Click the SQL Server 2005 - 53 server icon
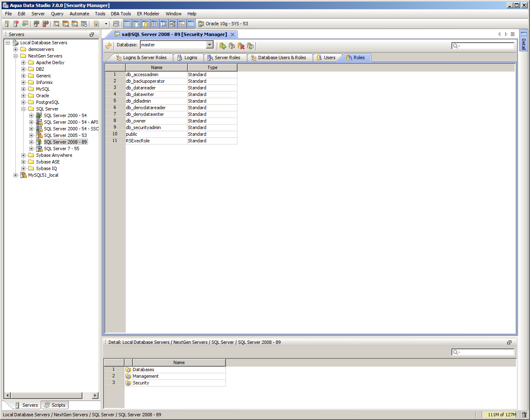Image resolution: width=530 pixels, height=420 pixels. 39,135
